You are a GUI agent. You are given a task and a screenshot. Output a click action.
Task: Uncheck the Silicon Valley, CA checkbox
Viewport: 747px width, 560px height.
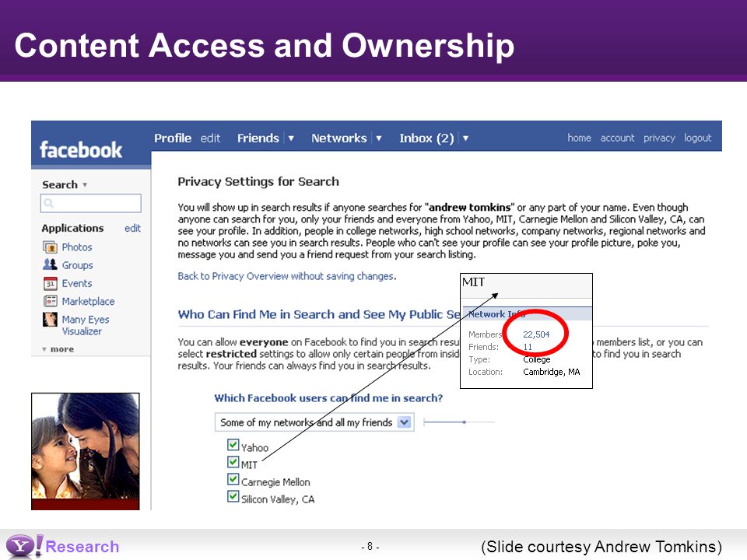(x=233, y=496)
